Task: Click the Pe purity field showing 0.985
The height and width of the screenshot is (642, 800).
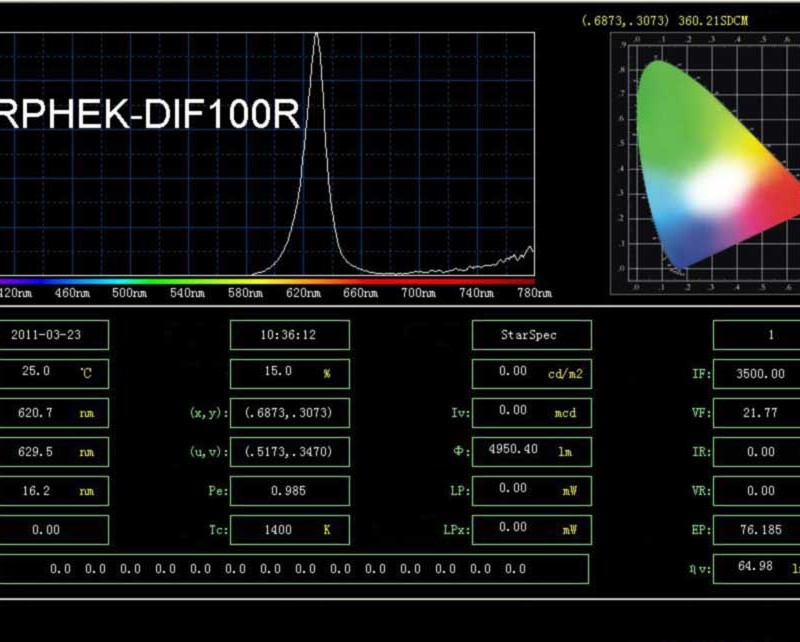Action: click(289, 490)
